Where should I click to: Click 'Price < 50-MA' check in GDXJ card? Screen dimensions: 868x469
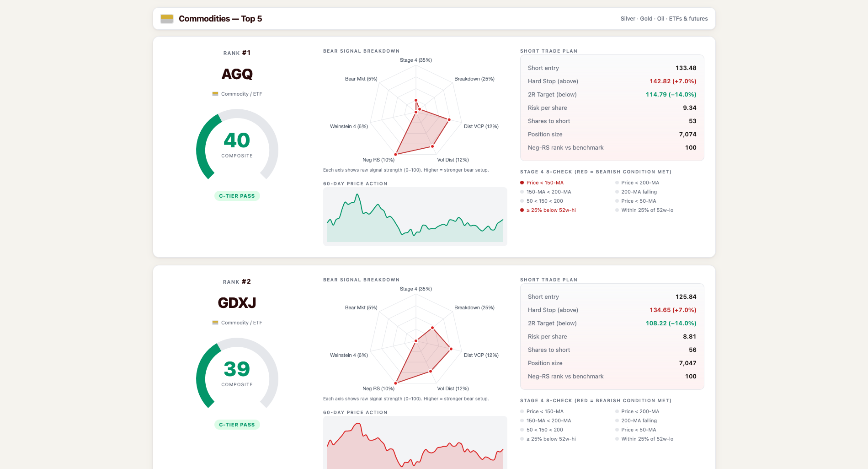pyautogui.click(x=636, y=430)
